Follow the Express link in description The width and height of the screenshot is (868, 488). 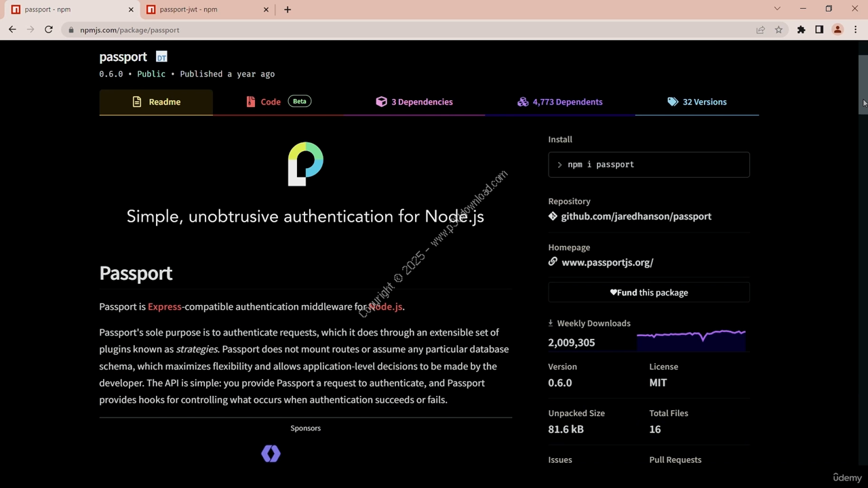click(165, 306)
